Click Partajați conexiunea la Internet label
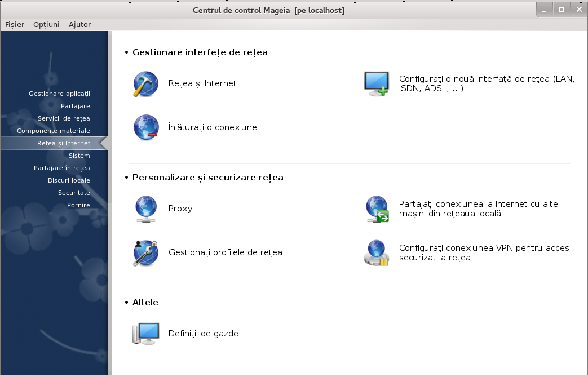 (x=478, y=209)
